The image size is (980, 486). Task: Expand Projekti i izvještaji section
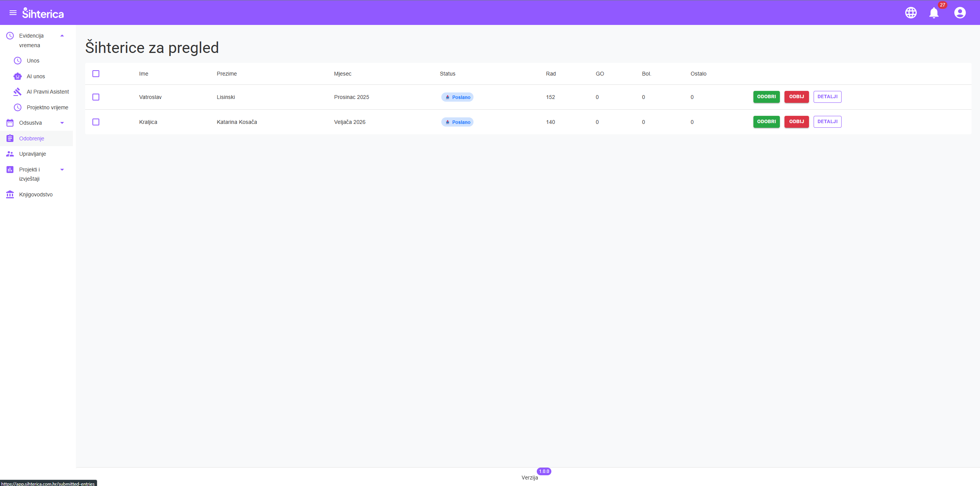62,170
